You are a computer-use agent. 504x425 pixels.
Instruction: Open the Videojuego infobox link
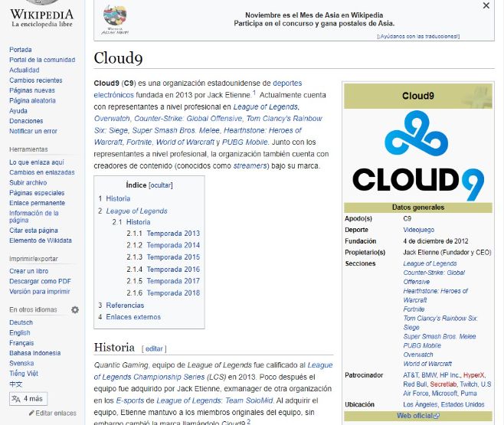coord(418,230)
